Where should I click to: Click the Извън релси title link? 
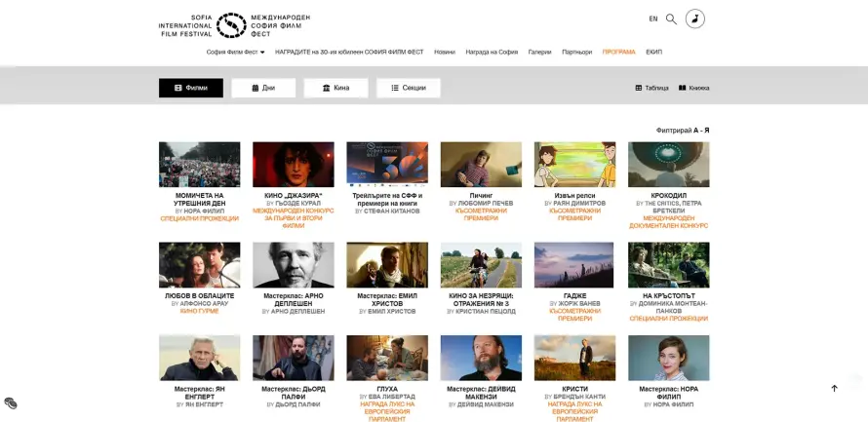[x=574, y=196]
